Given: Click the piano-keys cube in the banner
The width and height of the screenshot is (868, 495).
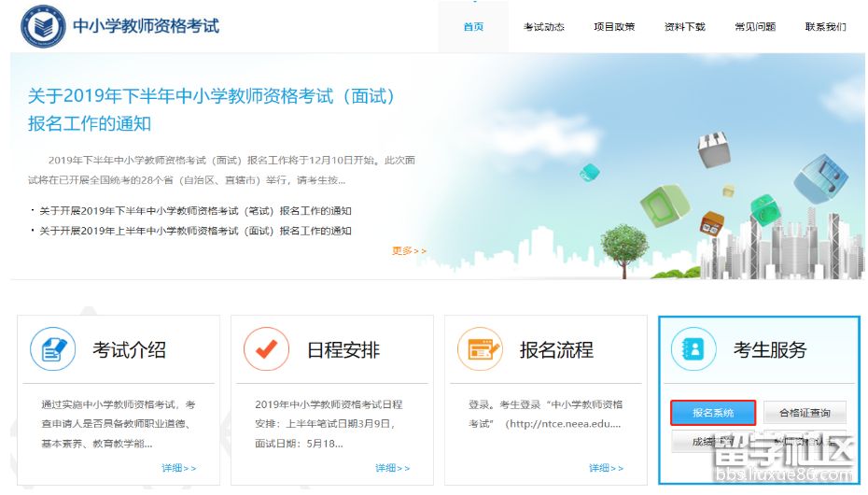Looking at the screenshot, I should point(714,148).
